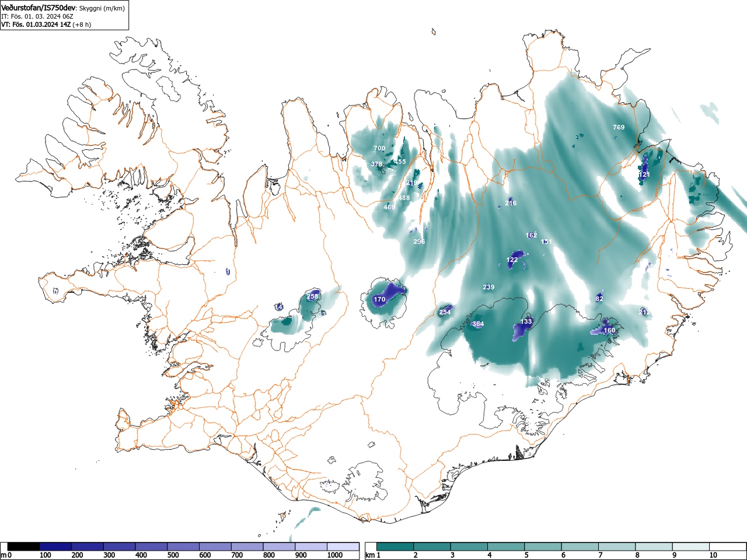Click the 'Skyggni (m/km)' label in header
Viewport: 747px width, 560px height.
click(102, 8)
